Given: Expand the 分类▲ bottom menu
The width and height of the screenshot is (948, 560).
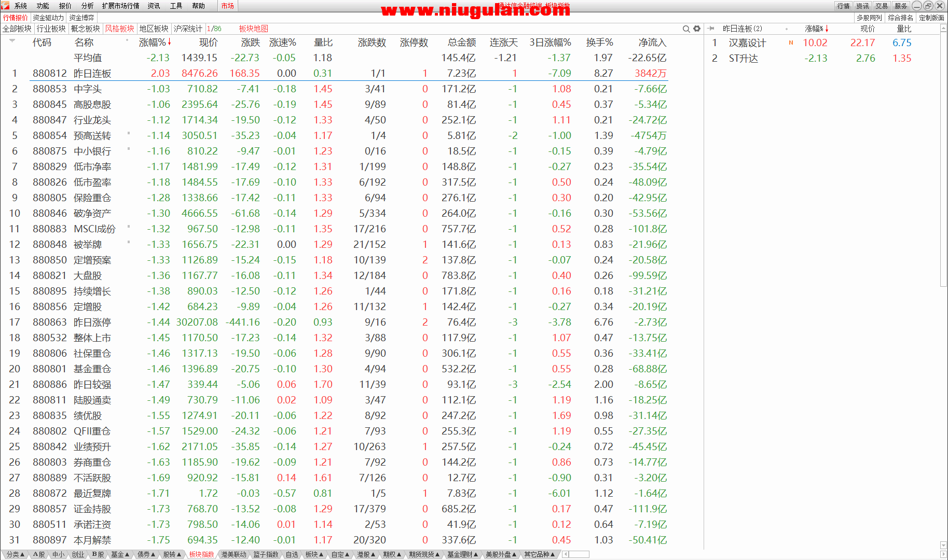Looking at the screenshot, I should tap(16, 554).
